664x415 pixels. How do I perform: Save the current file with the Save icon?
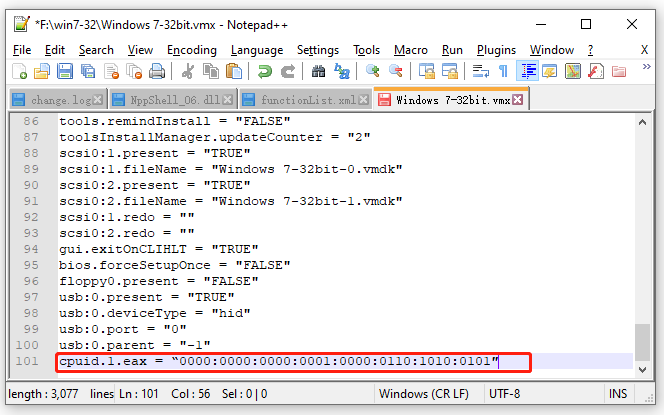click(65, 71)
